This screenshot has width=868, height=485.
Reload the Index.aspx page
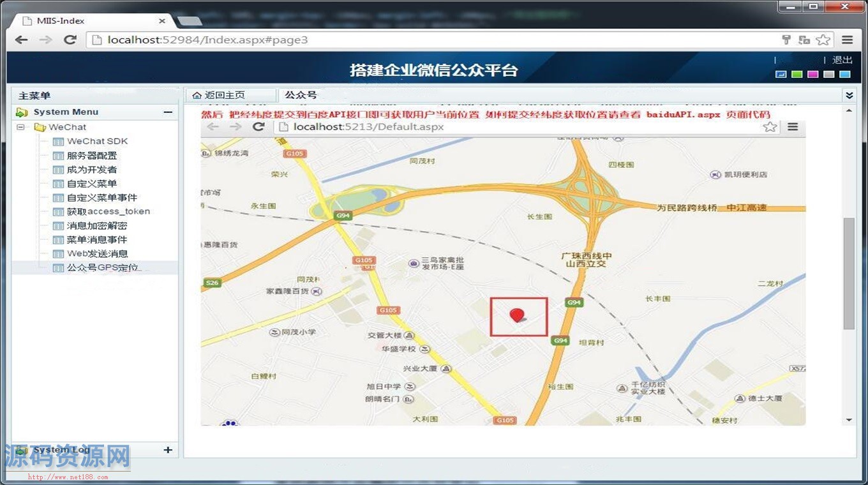click(70, 40)
